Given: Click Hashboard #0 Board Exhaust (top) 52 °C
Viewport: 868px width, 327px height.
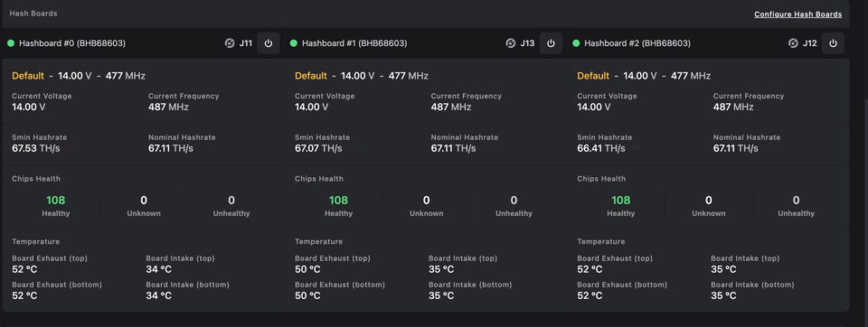Looking at the screenshot, I should pyautogui.click(x=25, y=269).
